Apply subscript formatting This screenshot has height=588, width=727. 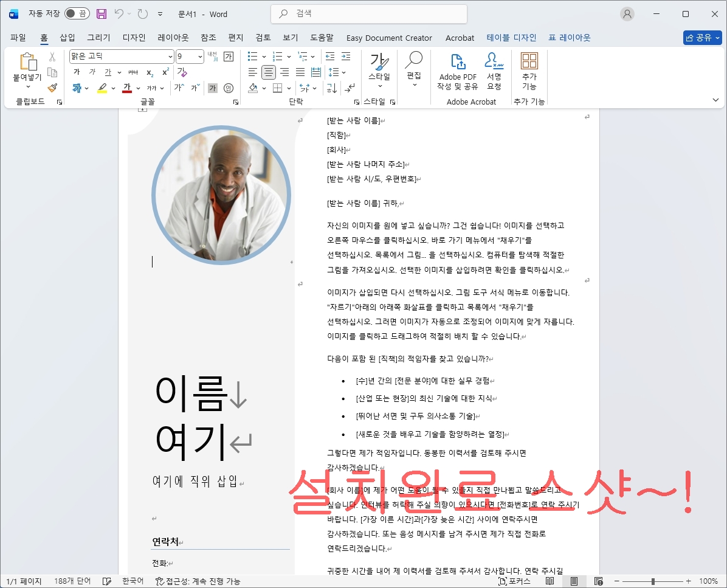point(150,72)
